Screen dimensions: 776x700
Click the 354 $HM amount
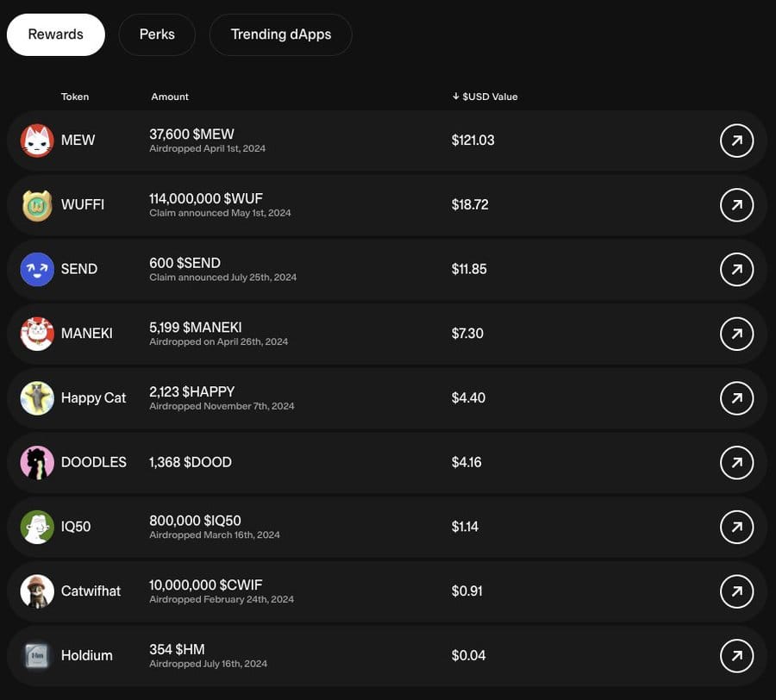[177, 649]
